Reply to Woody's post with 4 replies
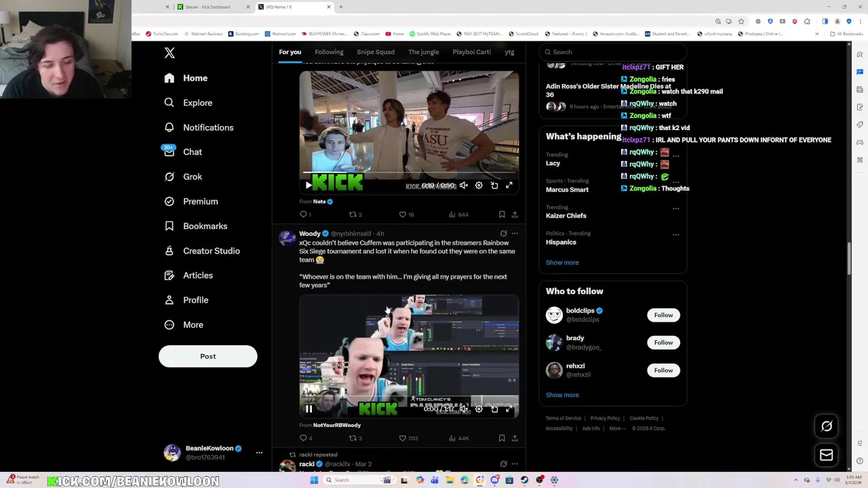868x488 pixels. click(x=305, y=438)
